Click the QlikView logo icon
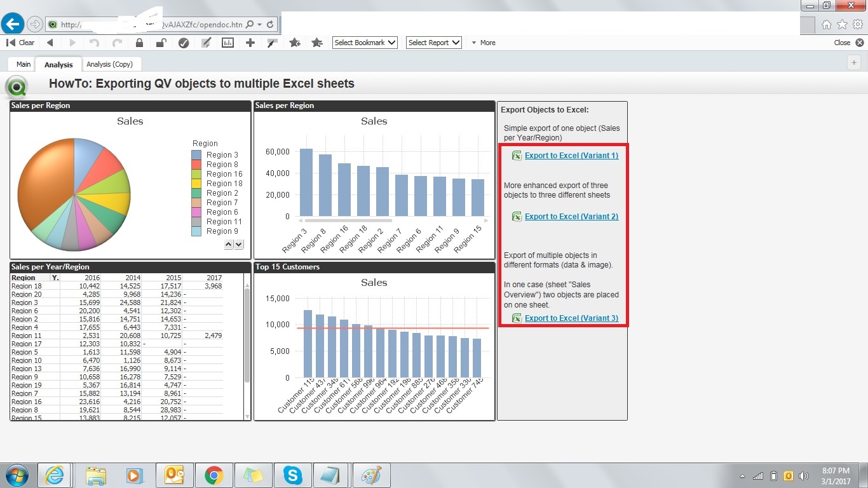 15,86
